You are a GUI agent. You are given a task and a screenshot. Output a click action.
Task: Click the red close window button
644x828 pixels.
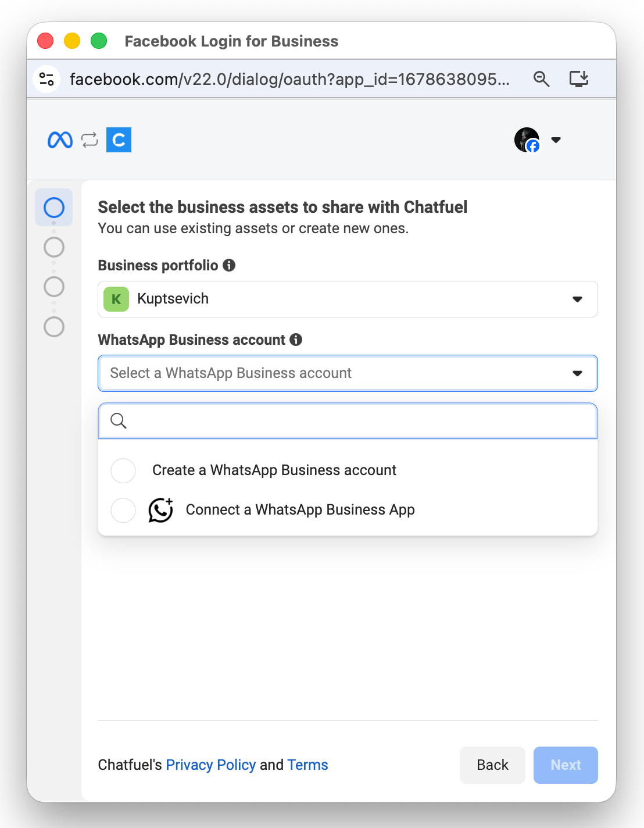pyautogui.click(x=45, y=41)
